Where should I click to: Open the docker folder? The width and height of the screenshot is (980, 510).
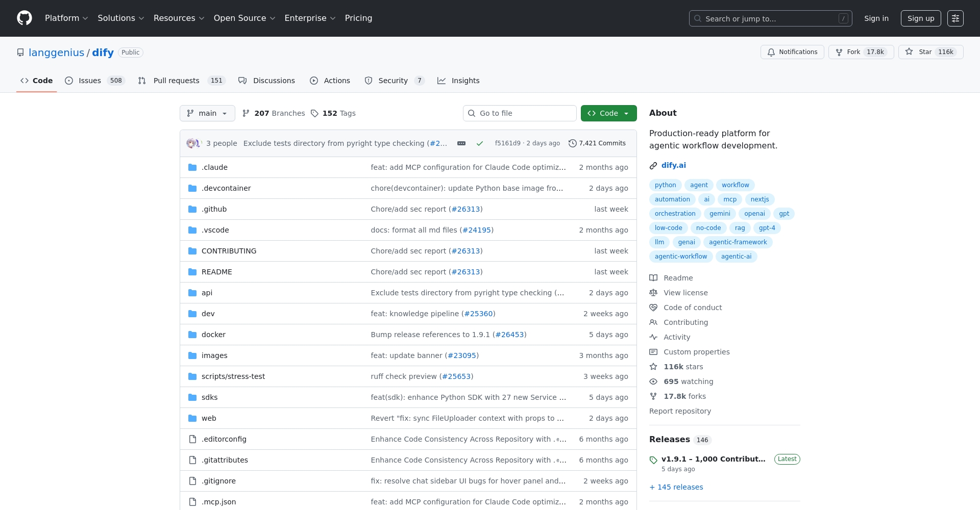point(213,335)
